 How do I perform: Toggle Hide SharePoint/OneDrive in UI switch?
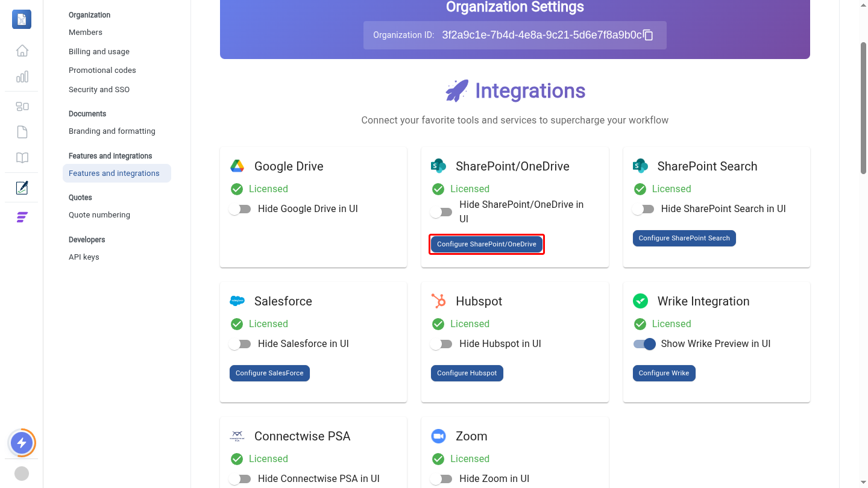441,212
